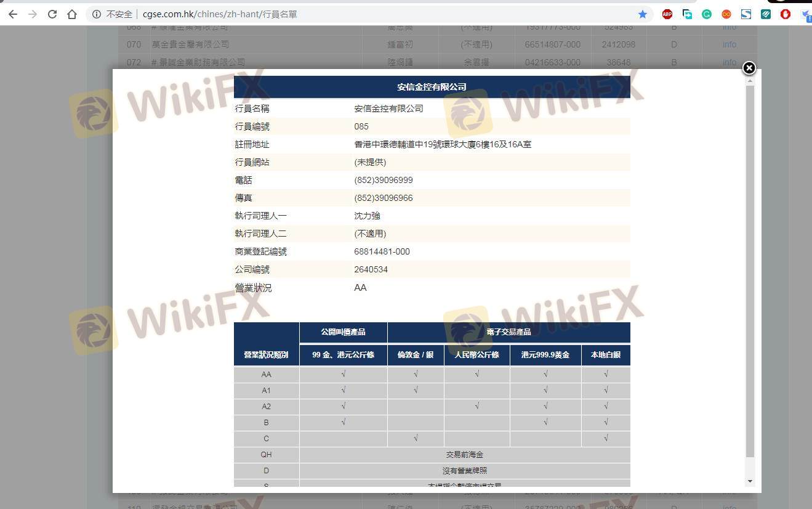This screenshot has width=812, height=509.
Task: Select the 執行司理人二 value (不適用)
Action: coord(370,234)
